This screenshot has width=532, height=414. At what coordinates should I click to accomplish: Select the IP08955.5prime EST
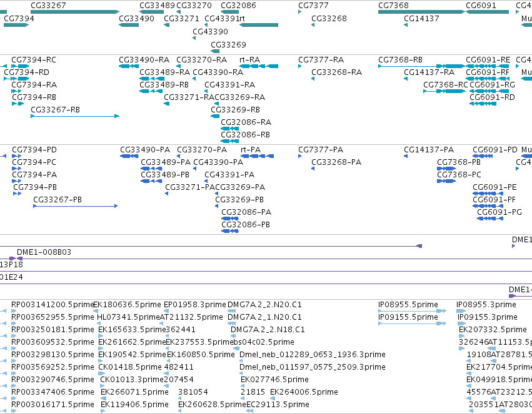(x=412, y=311)
